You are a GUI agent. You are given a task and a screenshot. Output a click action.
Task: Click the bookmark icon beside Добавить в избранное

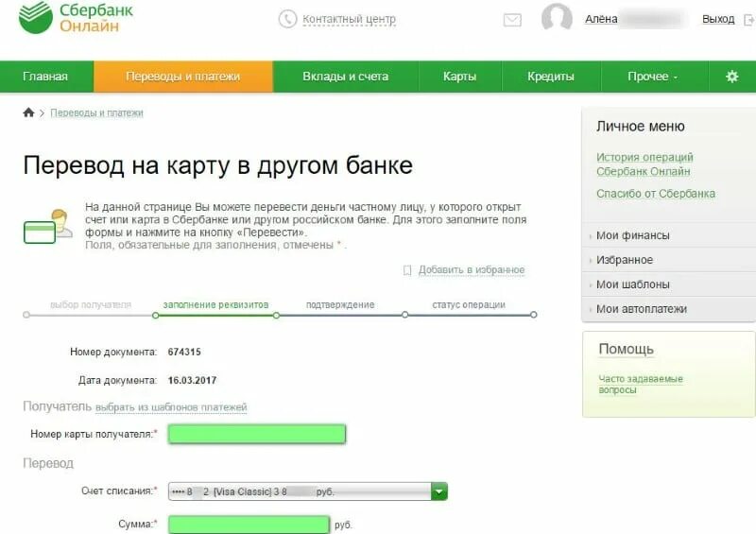tap(407, 270)
